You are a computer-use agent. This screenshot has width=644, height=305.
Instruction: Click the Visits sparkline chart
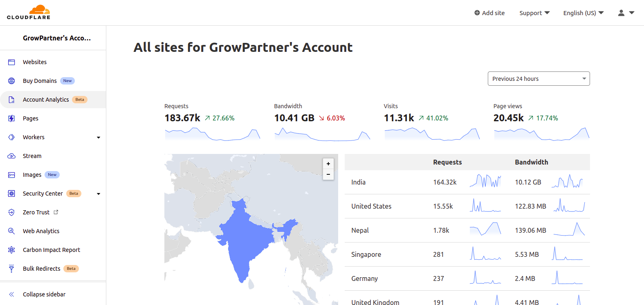[432, 134]
